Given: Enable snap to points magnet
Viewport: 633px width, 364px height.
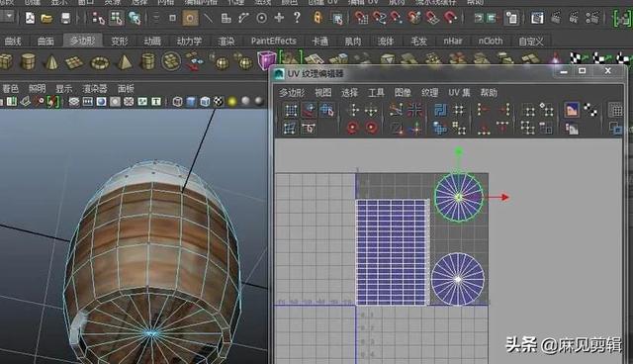Looking at the screenshot, I should point(396,18).
